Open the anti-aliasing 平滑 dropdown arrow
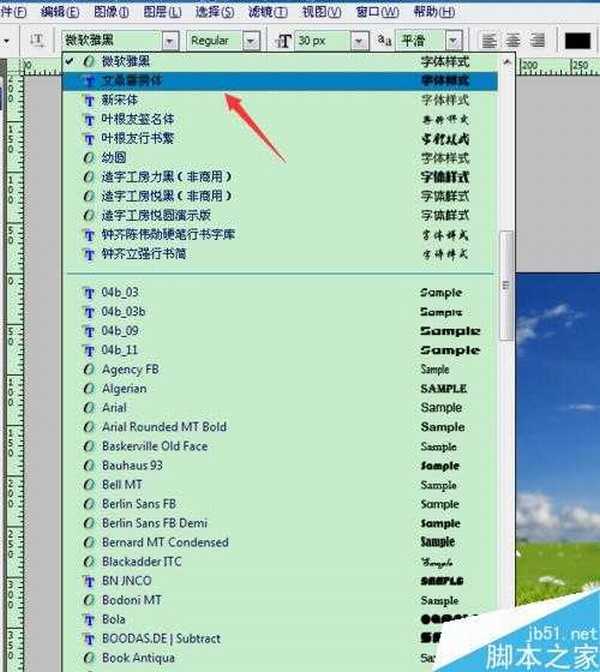Image resolution: width=600 pixels, height=672 pixels. 453,41
